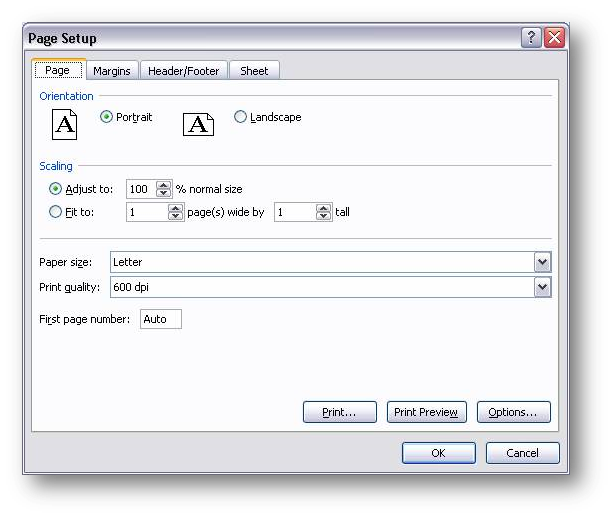Decrease the pages wide value
This screenshot has height=517, width=612.
click(x=176, y=216)
